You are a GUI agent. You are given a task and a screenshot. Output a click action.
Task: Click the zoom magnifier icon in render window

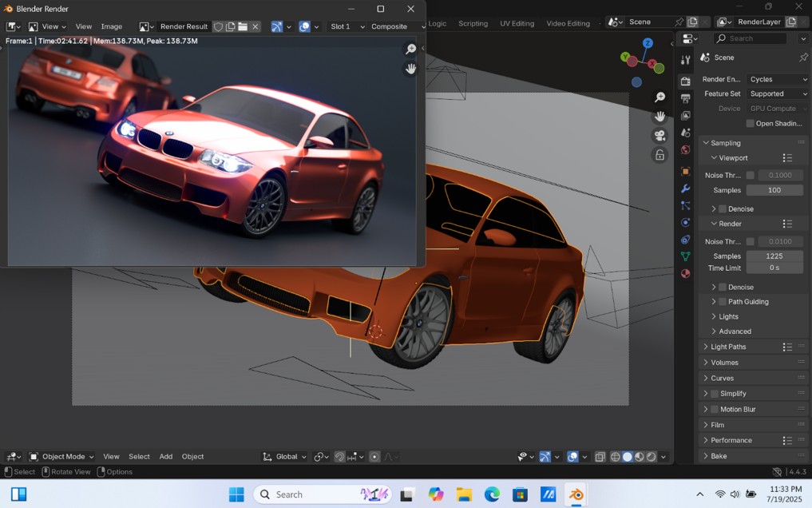click(x=410, y=50)
